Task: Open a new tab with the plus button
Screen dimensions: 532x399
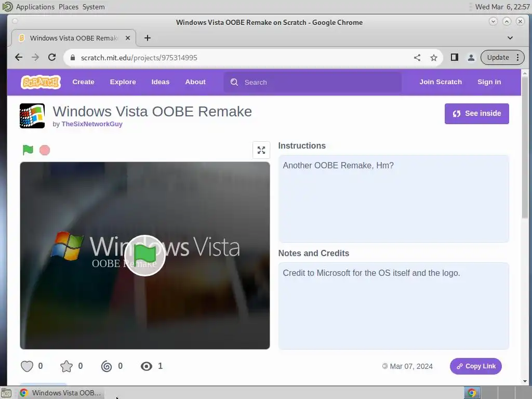Action: (x=147, y=38)
